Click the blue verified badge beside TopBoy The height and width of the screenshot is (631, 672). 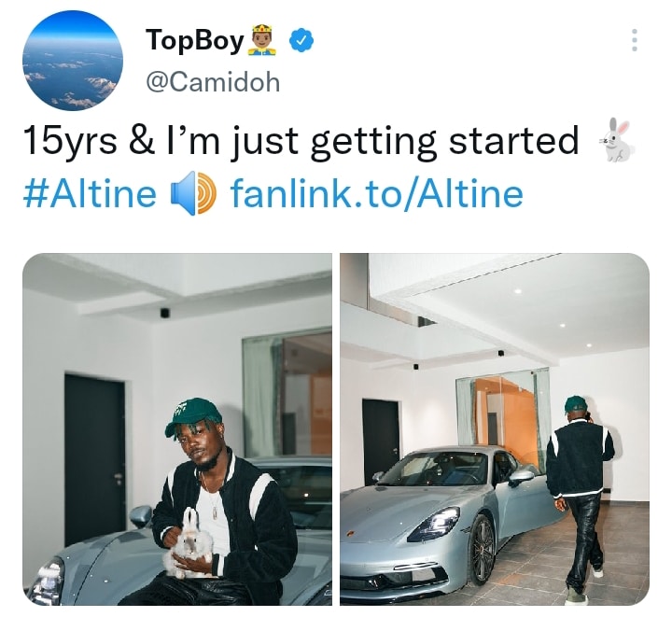[x=301, y=41]
